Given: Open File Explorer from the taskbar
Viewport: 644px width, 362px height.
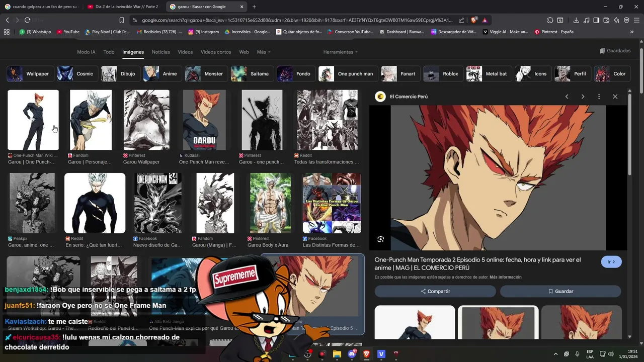Looking at the screenshot, I should [337, 354].
